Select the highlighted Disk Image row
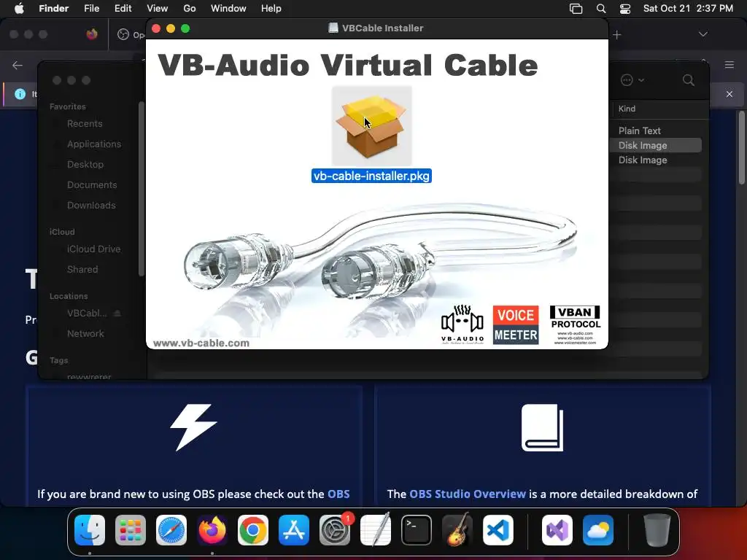Viewport: 747px width, 560px height. coord(656,145)
